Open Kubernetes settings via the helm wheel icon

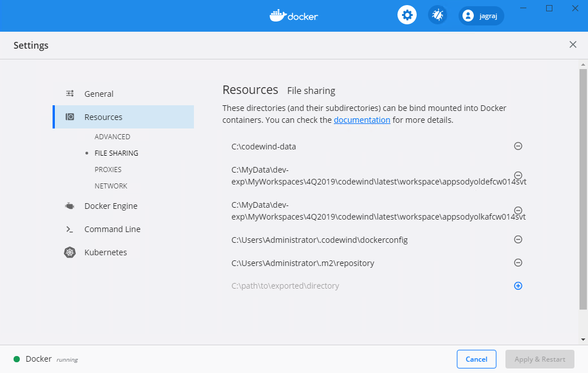pyautogui.click(x=69, y=252)
